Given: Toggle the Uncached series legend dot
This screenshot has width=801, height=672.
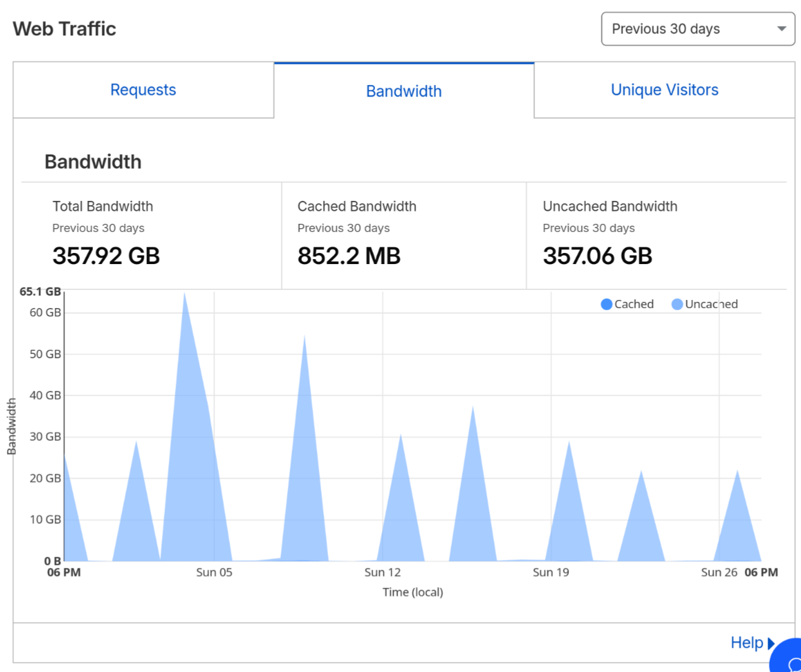Looking at the screenshot, I should point(678,304).
